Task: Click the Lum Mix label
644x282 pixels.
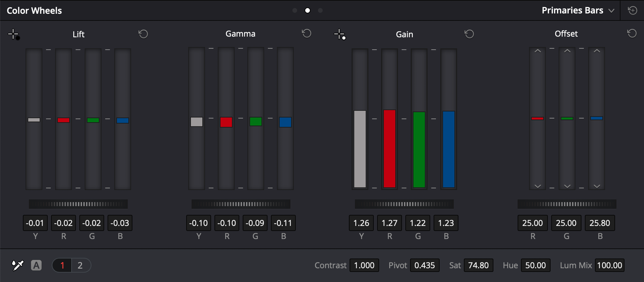Action: [576, 265]
